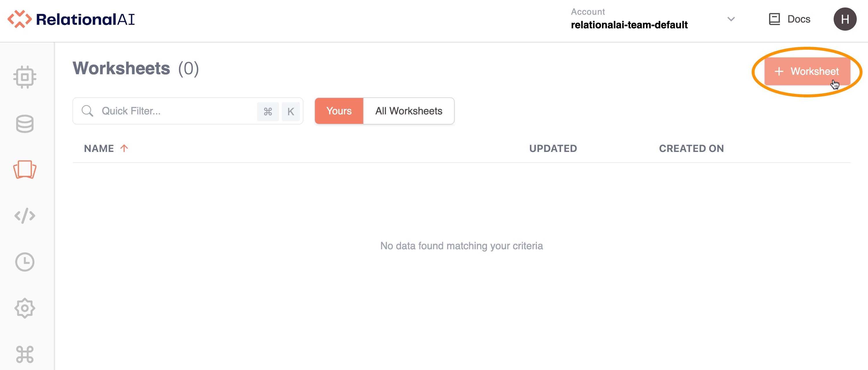Sort by the NAME column header

pyautogui.click(x=99, y=148)
